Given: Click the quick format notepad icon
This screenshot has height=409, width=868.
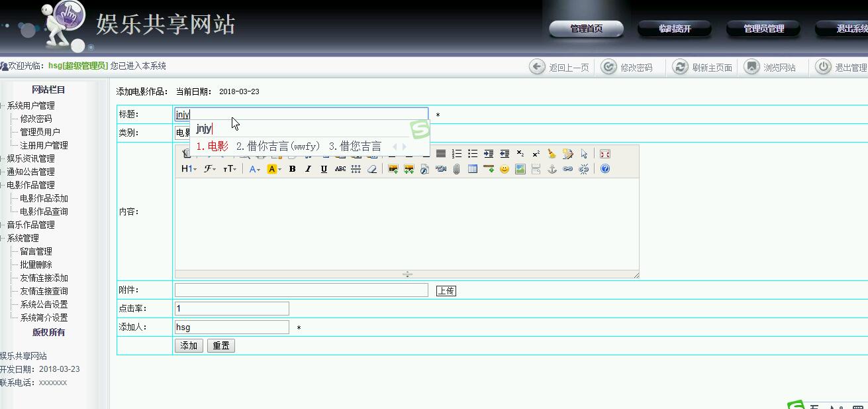Looking at the screenshot, I should tap(568, 154).
